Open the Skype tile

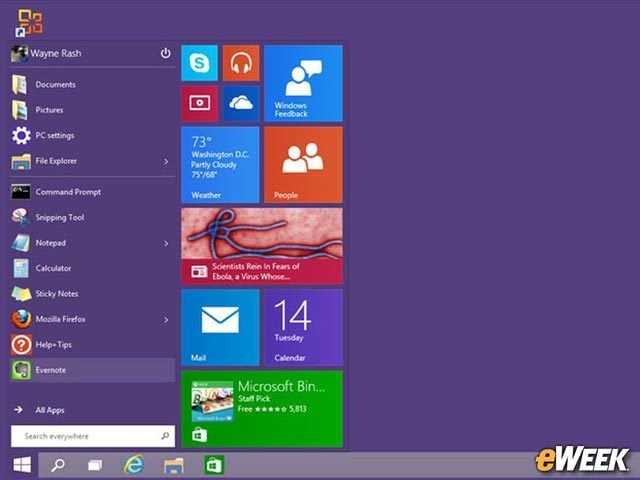coord(200,63)
